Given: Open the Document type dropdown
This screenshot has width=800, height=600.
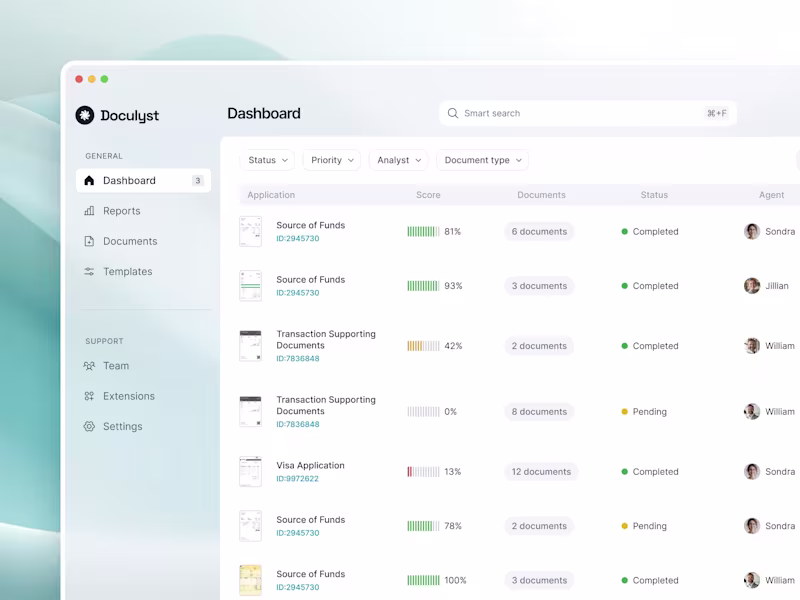Looking at the screenshot, I should [x=483, y=160].
